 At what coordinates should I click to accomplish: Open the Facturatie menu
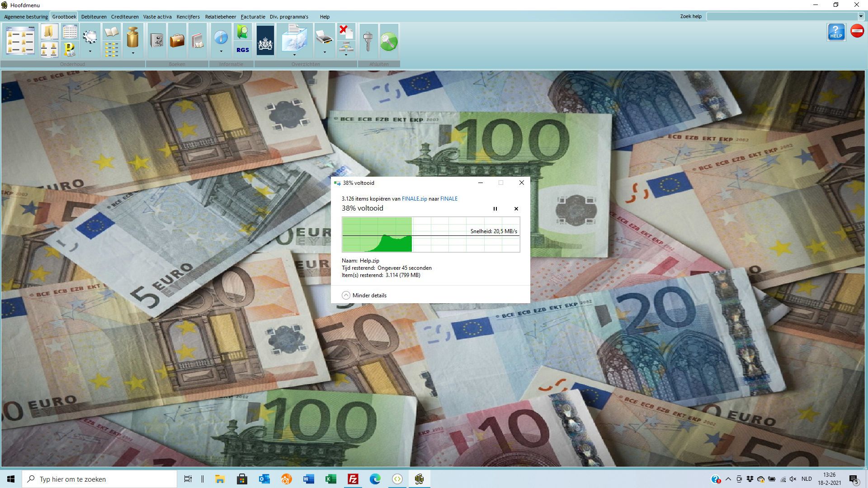(x=253, y=17)
